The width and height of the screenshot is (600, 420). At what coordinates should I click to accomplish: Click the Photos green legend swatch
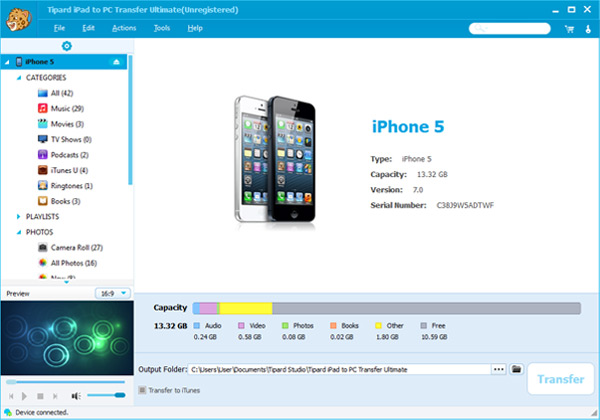285,326
